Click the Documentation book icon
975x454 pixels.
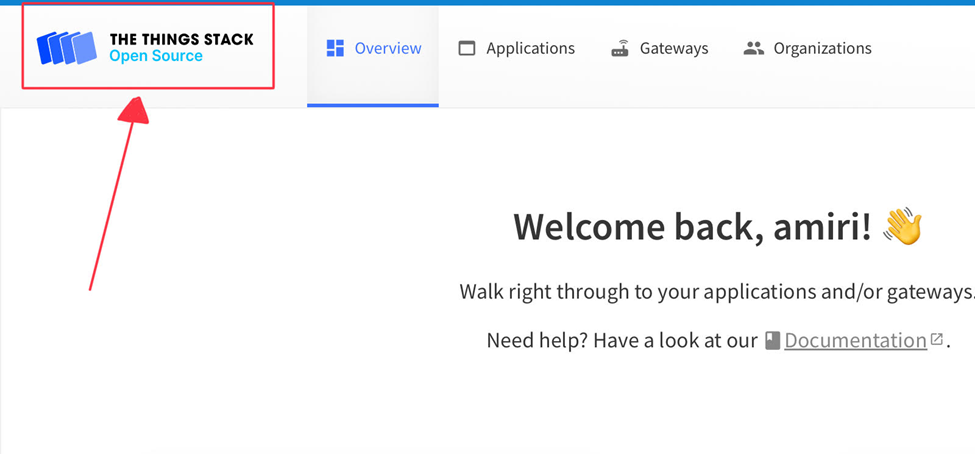coord(772,340)
